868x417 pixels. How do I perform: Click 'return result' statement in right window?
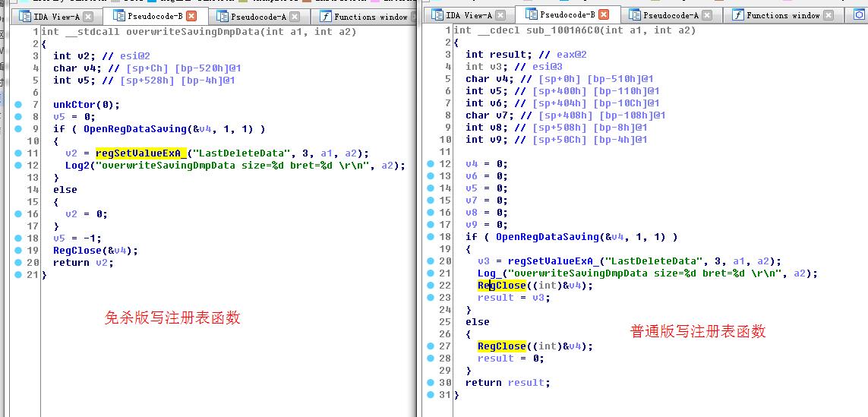click(507, 383)
